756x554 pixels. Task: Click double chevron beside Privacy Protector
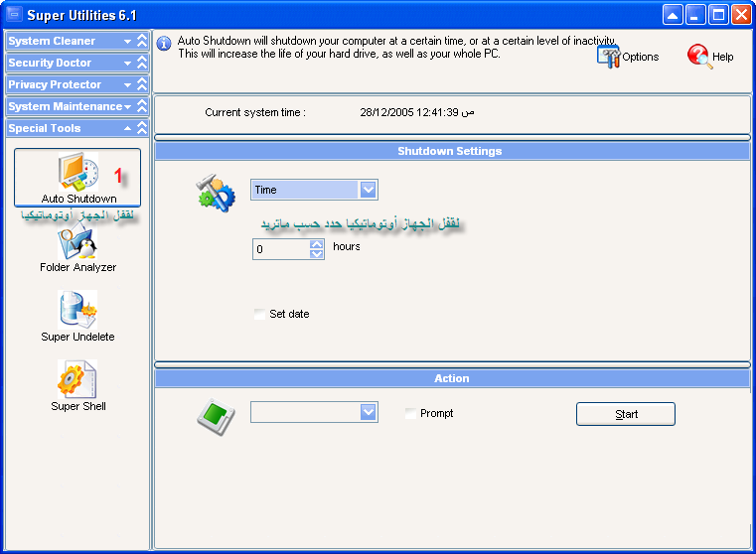tap(142, 84)
